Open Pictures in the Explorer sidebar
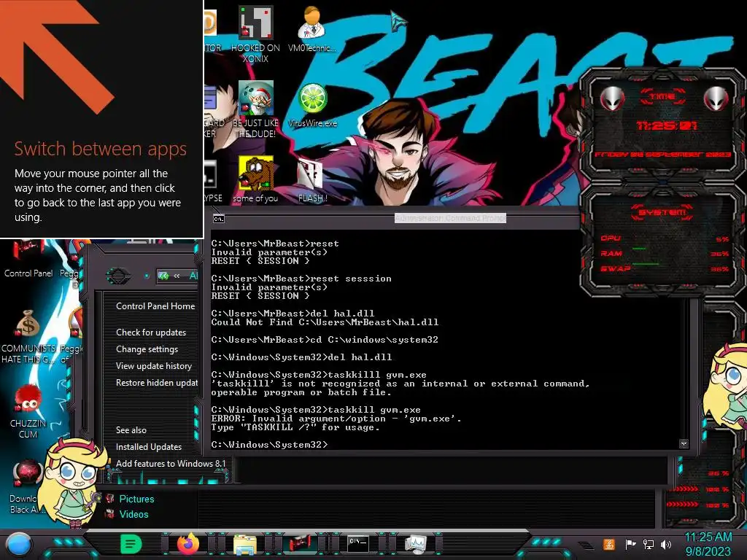Screen dimensions: 747x560 (136, 499)
